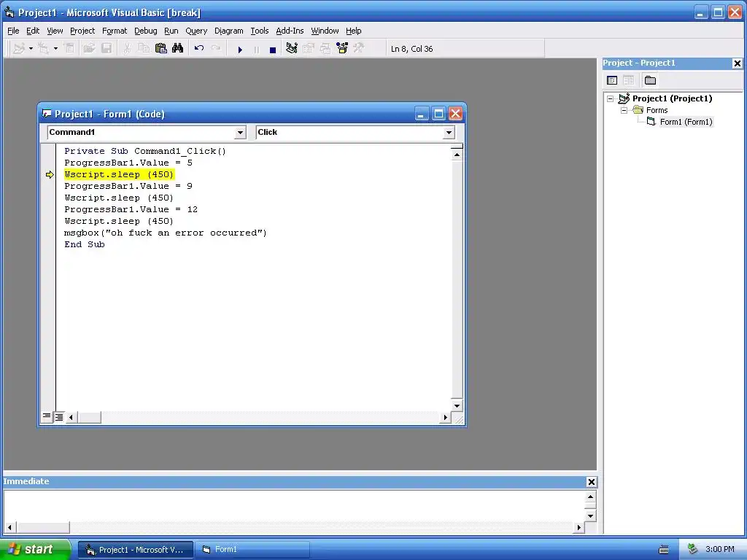Open the Help menu

pyautogui.click(x=354, y=31)
